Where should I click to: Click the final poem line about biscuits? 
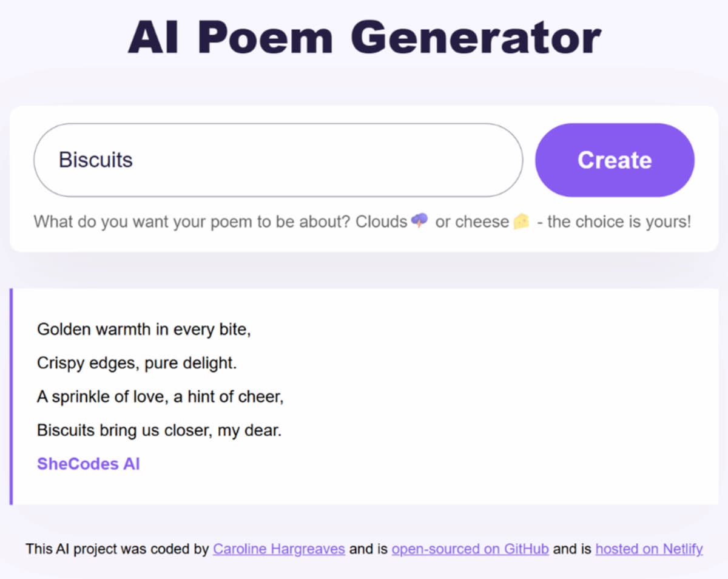(x=159, y=430)
